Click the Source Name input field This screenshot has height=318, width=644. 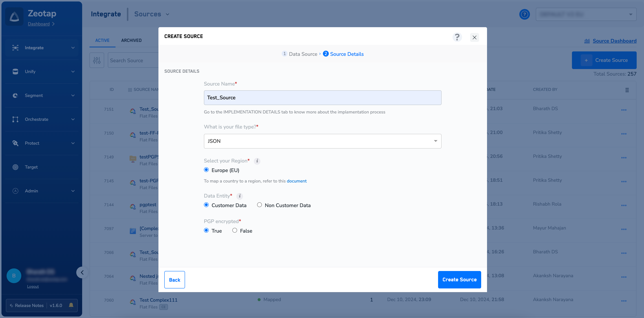coord(323,98)
